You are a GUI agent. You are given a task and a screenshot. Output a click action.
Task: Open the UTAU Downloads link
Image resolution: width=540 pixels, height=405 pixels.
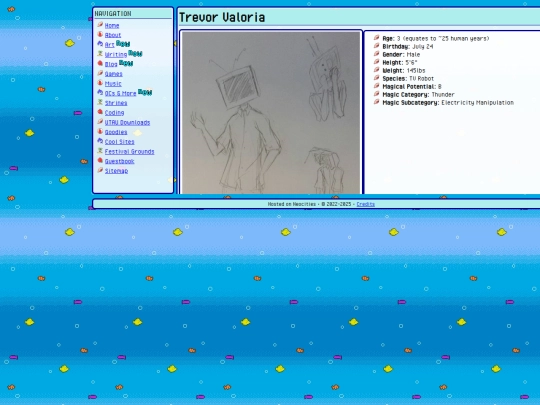[127, 123]
